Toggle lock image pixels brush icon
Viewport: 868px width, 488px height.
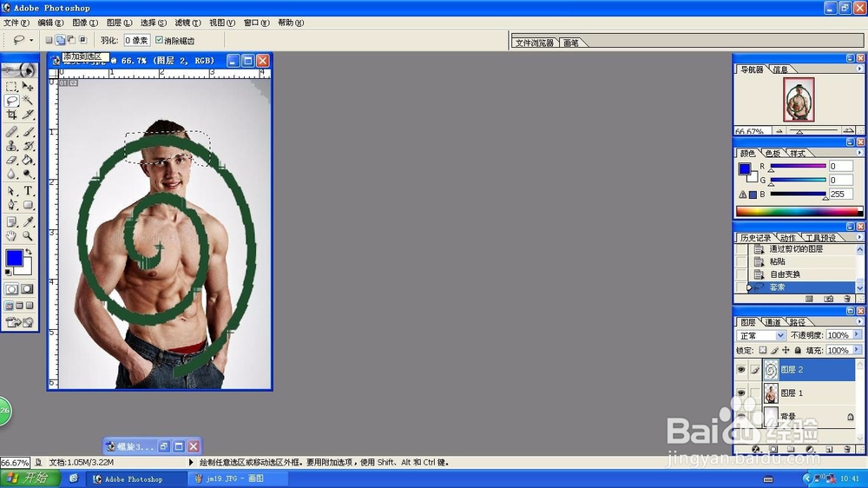point(774,350)
